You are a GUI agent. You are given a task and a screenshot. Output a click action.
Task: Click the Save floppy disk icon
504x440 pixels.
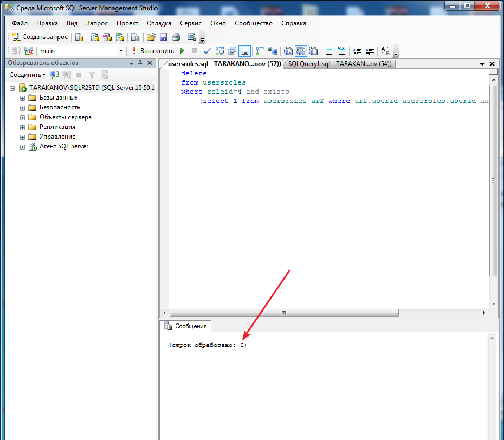pyautogui.click(x=164, y=37)
